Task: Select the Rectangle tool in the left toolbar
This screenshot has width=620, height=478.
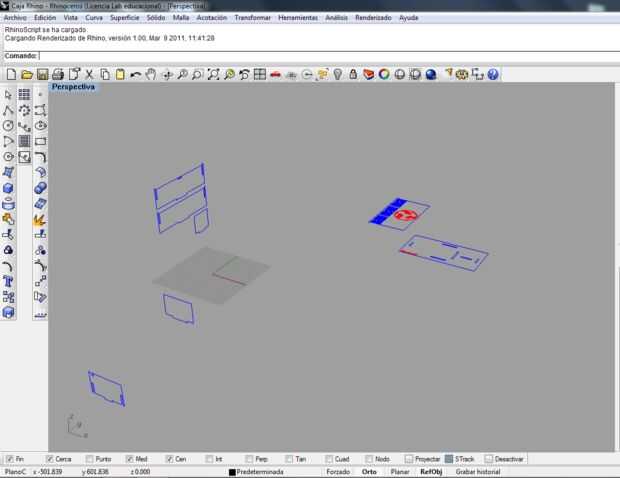Action: pyautogui.click(x=40, y=142)
